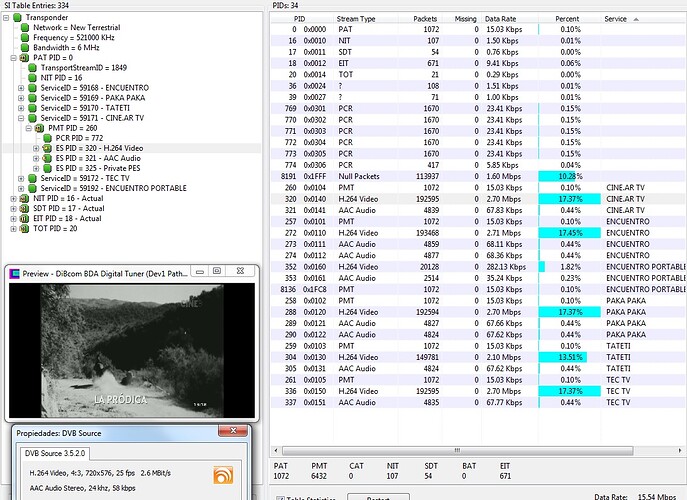Click the green icon beside ServiceID 59168 ENCUENTRO

[32, 88]
